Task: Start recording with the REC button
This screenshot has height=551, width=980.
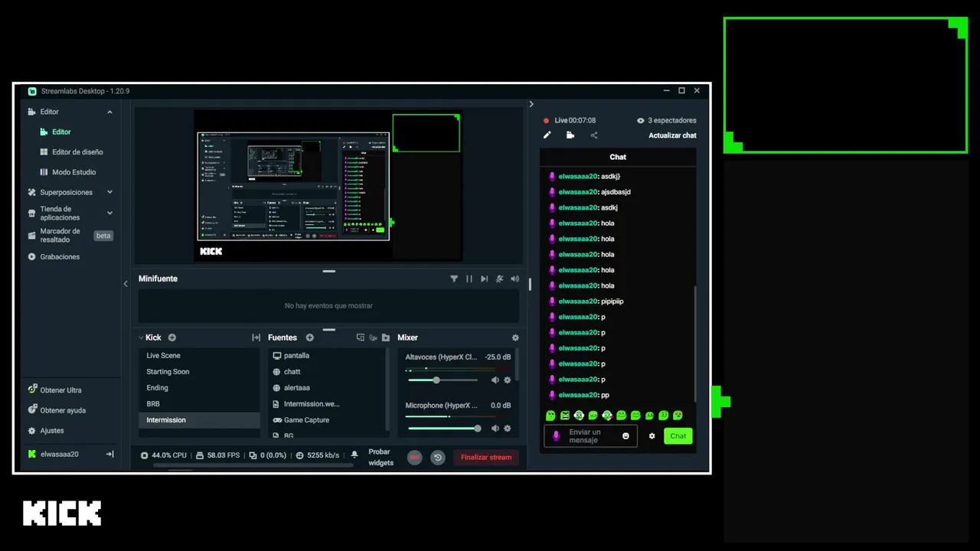Action: click(x=414, y=458)
